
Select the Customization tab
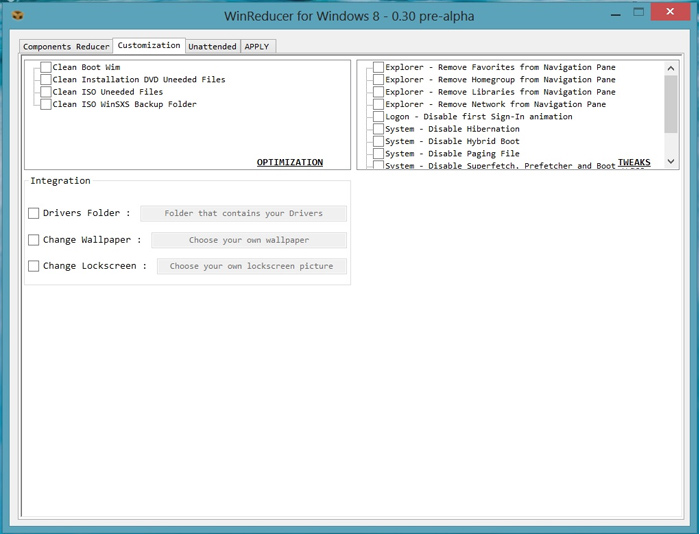[x=149, y=45]
